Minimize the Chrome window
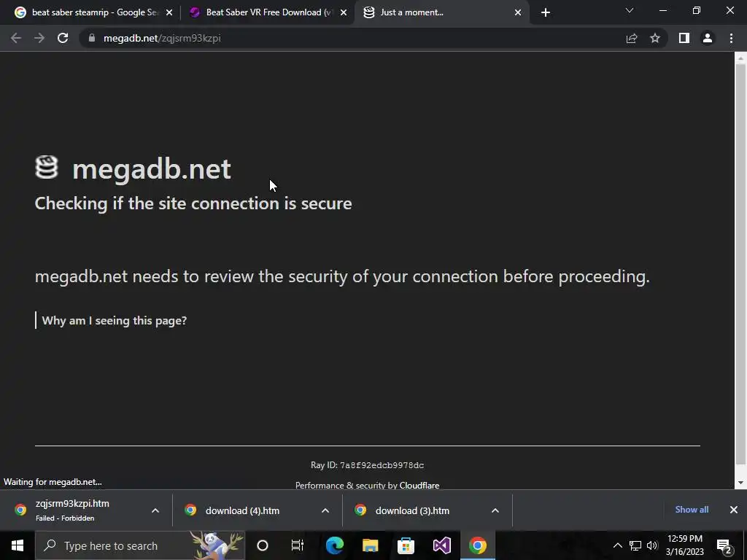The image size is (747, 560). tap(662, 10)
